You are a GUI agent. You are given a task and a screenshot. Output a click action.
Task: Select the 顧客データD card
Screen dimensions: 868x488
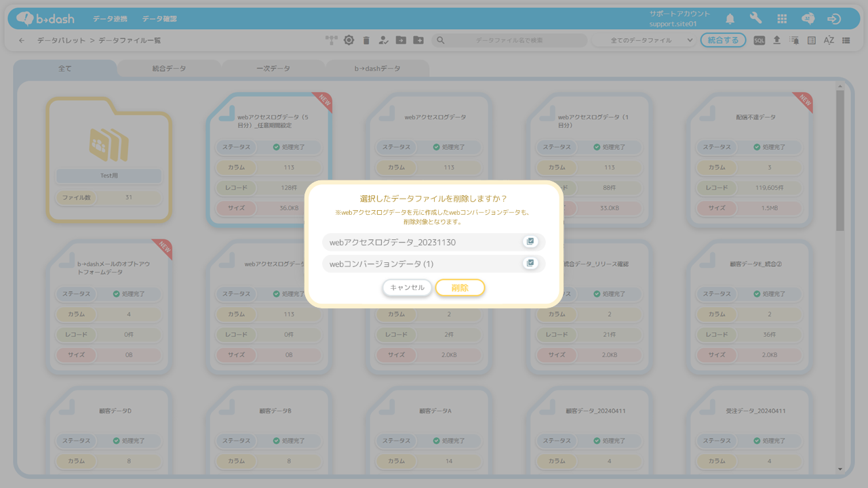[108, 430]
